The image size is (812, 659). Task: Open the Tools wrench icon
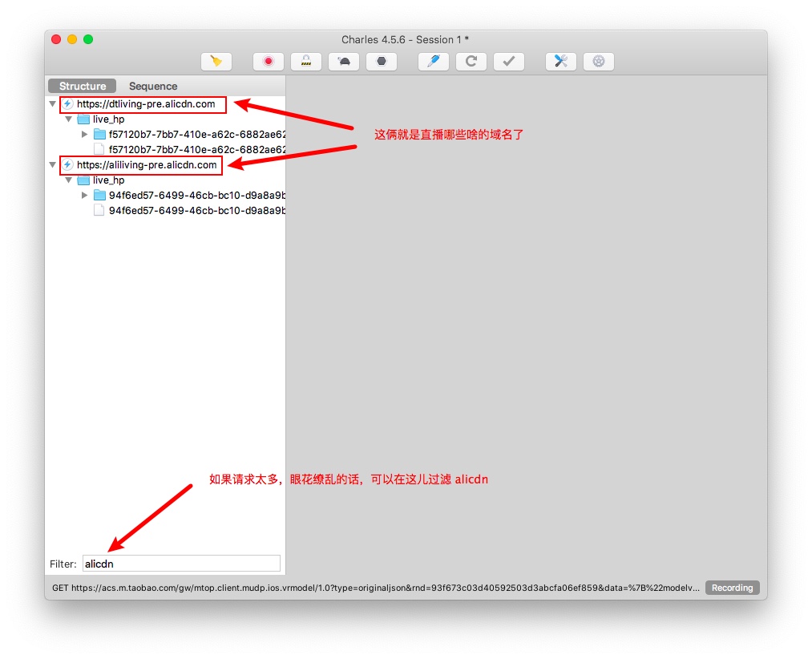coord(561,61)
